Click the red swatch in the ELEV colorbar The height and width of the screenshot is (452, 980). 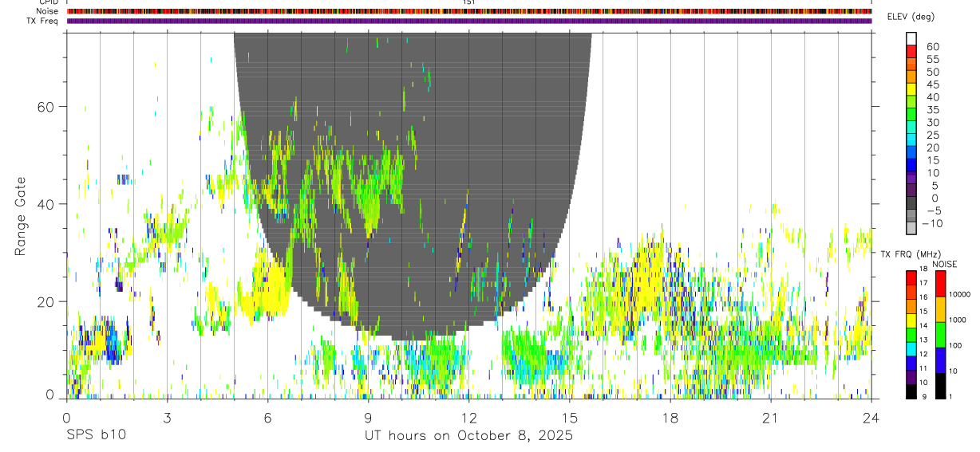pos(911,51)
